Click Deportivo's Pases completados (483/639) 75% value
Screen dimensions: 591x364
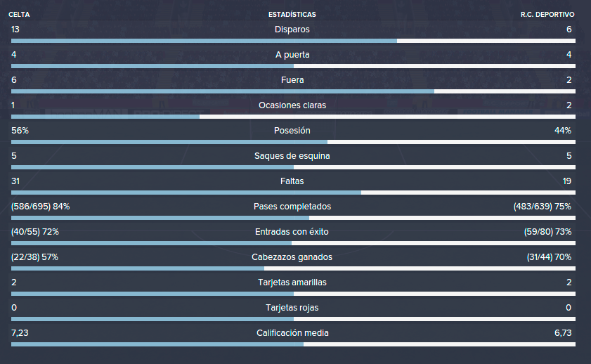tap(543, 207)
